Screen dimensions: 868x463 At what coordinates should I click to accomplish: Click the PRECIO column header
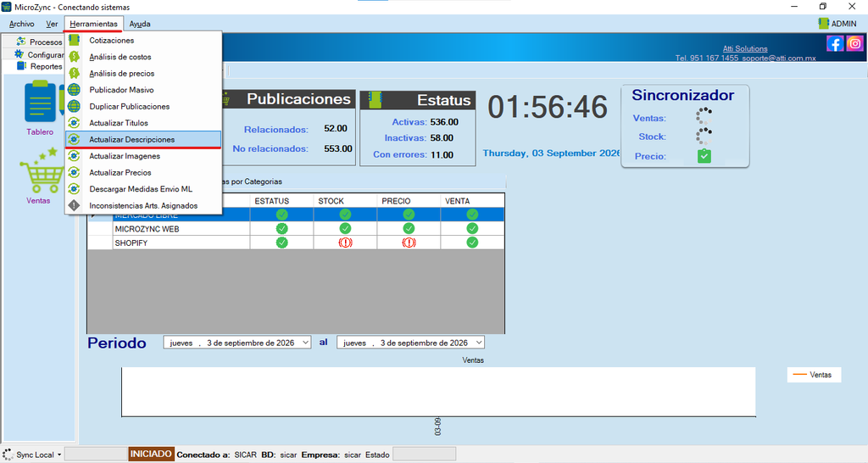(x=409, y=201)
